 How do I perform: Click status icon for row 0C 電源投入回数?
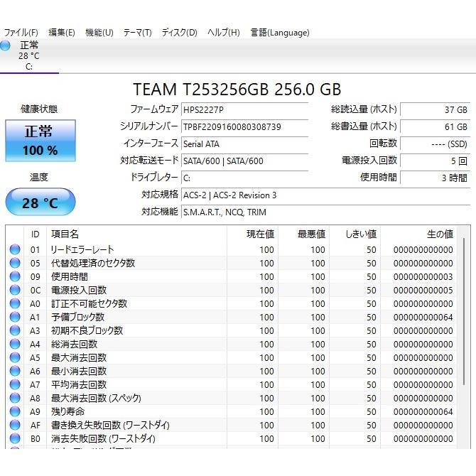click(x=15, y=290)
